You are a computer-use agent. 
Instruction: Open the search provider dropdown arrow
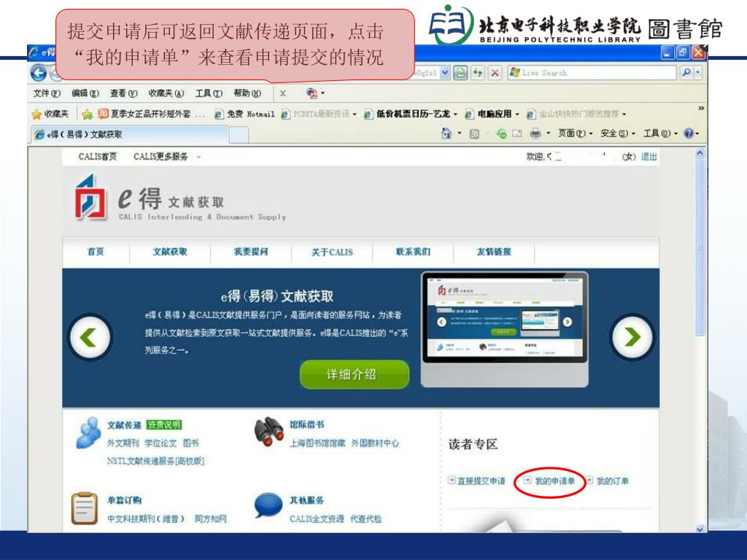[698, 72]
